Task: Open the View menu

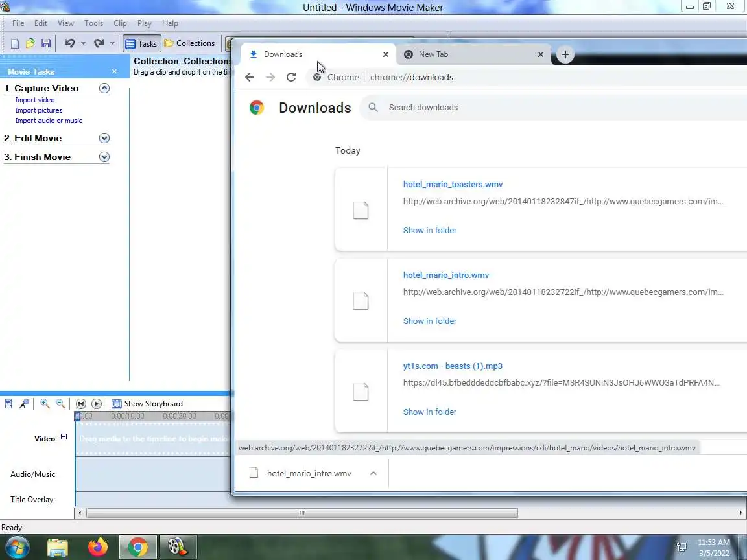Action: click(65, 23)
